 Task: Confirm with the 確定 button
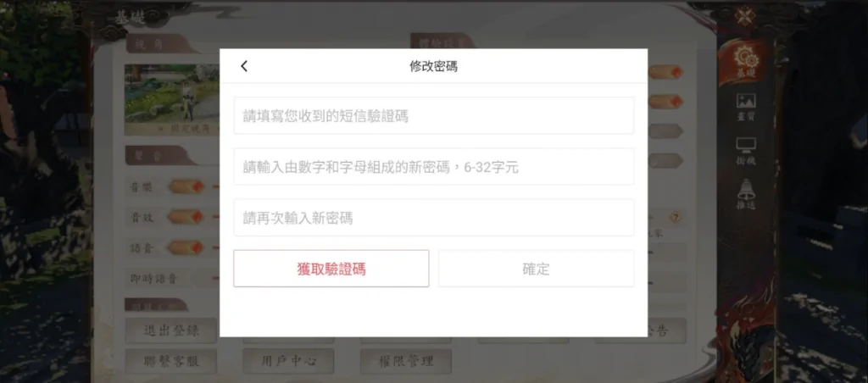536,269
